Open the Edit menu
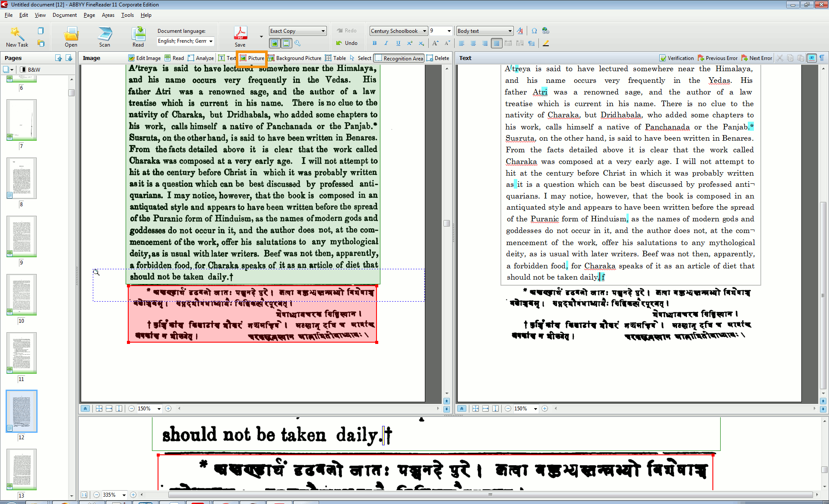Screen dimensions: 829x504 [x=24, y=15]
